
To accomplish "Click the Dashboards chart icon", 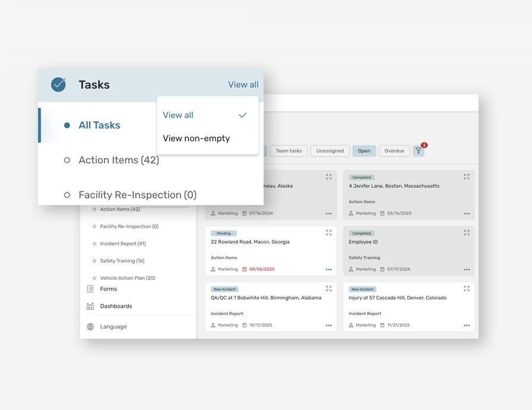I will coord(90,307).
